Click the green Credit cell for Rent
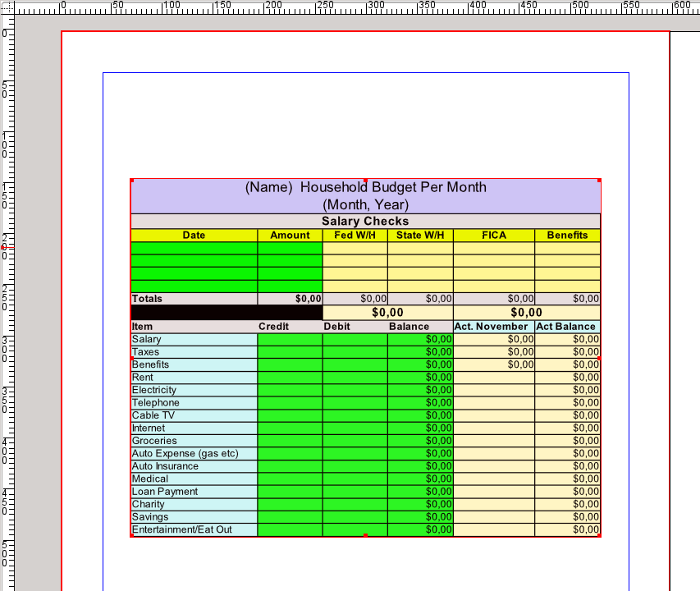 point(290,378)
